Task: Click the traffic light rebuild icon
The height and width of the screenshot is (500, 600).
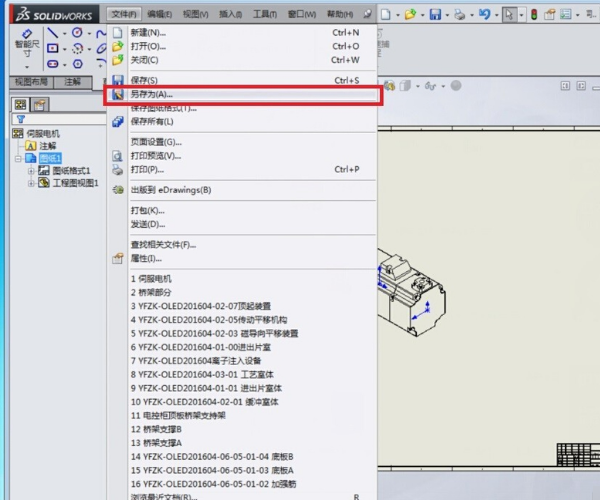Action: (x=535, y=15)
